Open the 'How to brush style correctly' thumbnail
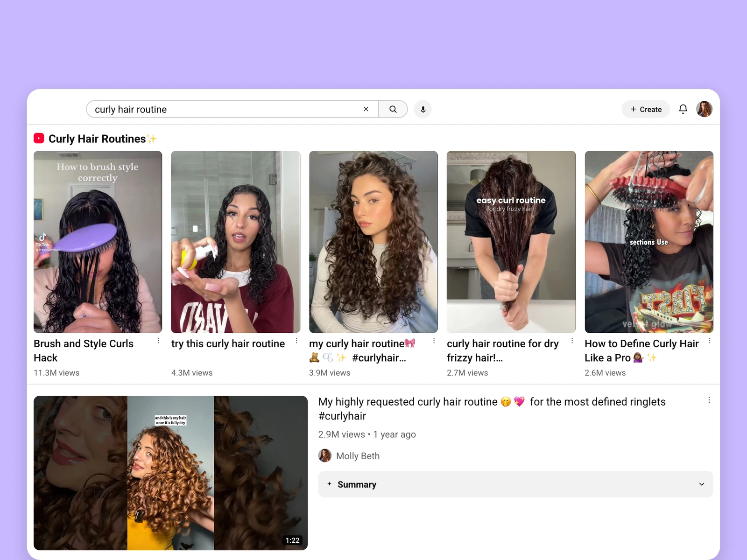 (x=98, y=242)
